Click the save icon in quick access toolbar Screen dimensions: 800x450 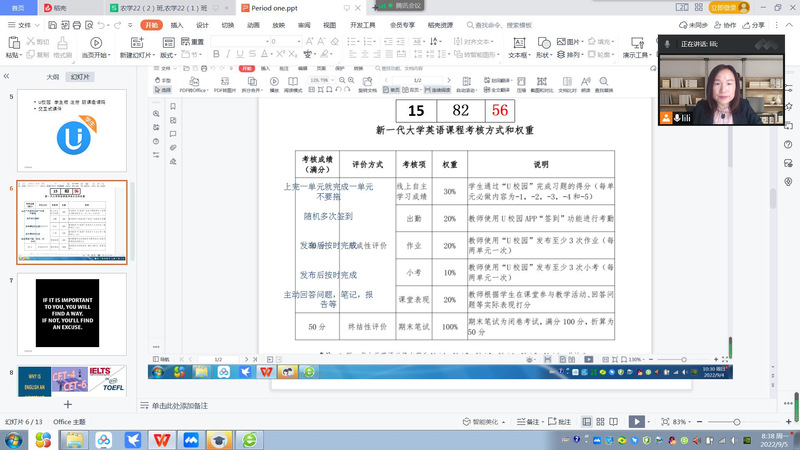click(x=54, y=24)
